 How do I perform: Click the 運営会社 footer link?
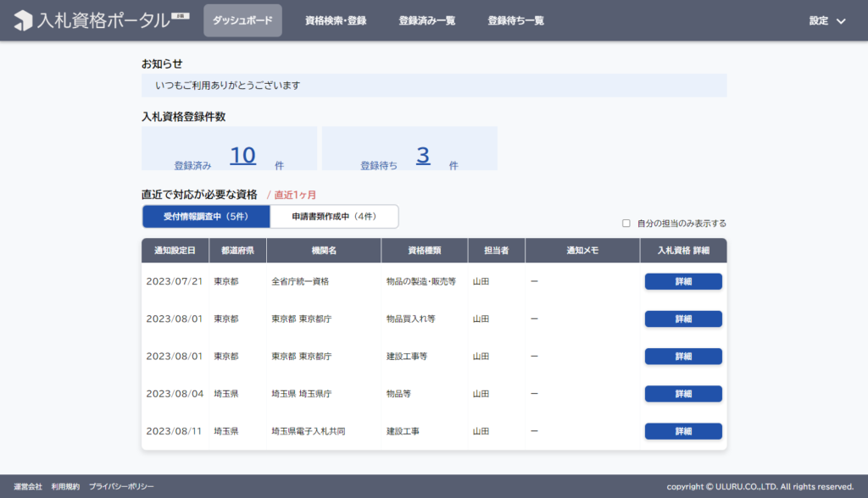coord(28,487)
